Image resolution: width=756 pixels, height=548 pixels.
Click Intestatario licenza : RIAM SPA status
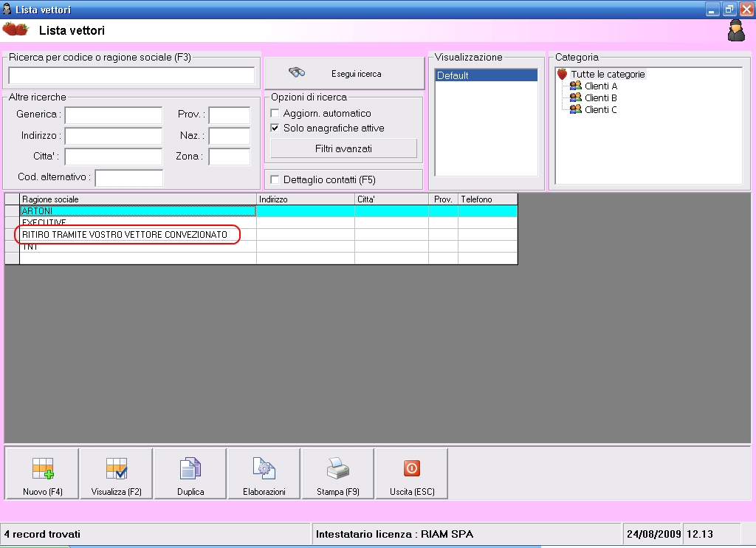pyautogui.click(x=394, y=534)
